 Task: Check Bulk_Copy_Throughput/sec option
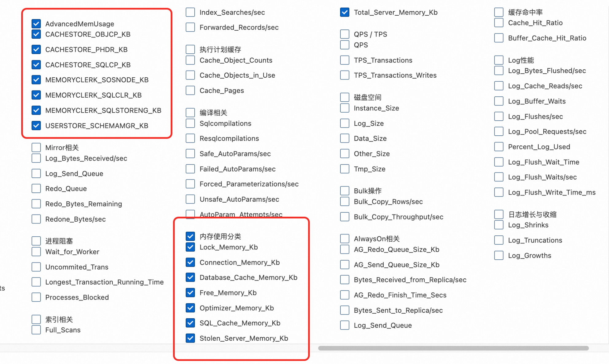345,217
